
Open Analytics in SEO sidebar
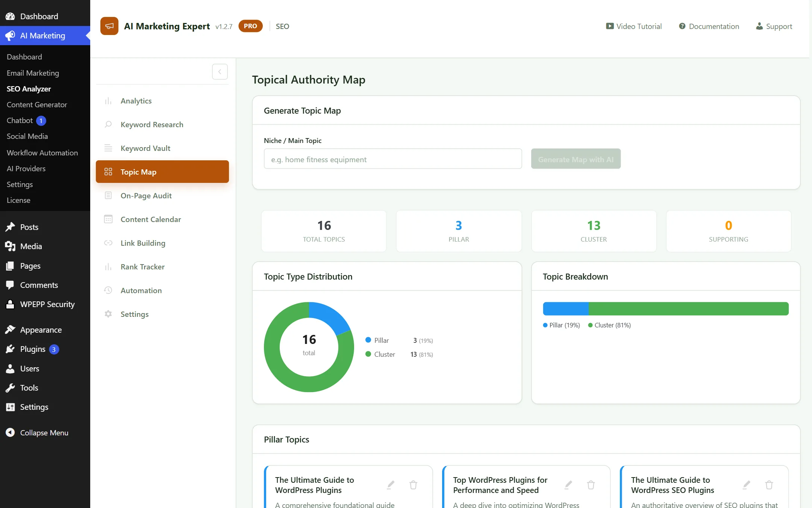point(162,101)
